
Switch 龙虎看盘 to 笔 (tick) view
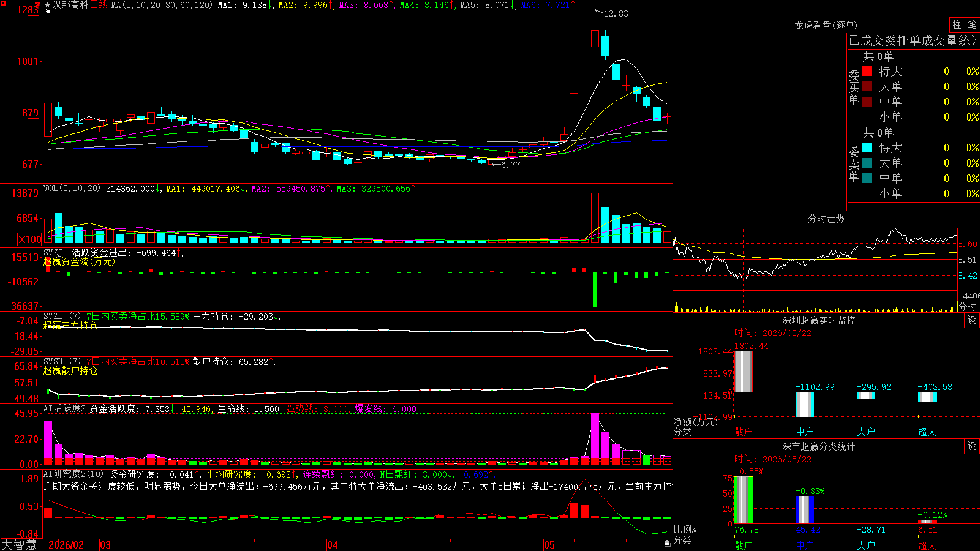tap(972, 25)
